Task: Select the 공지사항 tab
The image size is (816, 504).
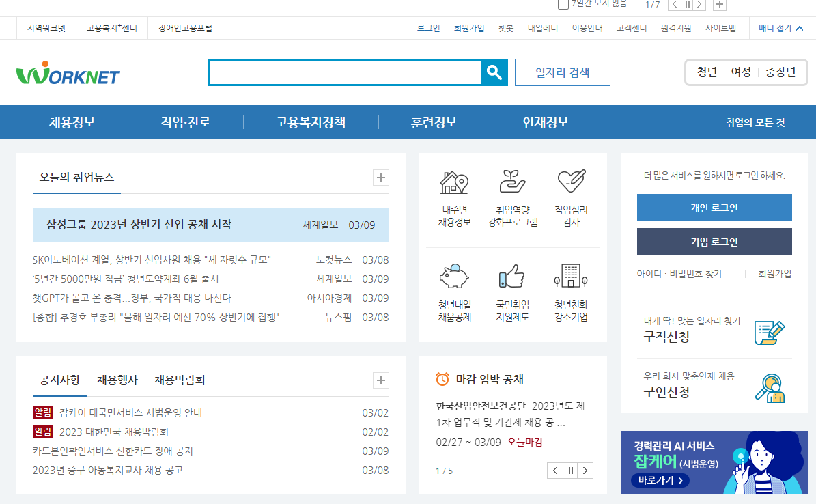Action: (x=60, y=380)
